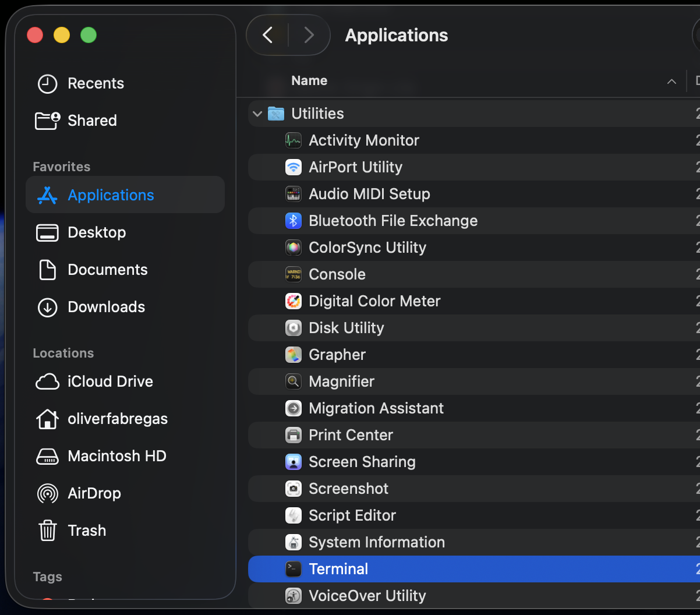Select the ColorSync Utility row name
Image resolution: width=700 pixels, height=615 pixels.
click(x=367, y=248)
